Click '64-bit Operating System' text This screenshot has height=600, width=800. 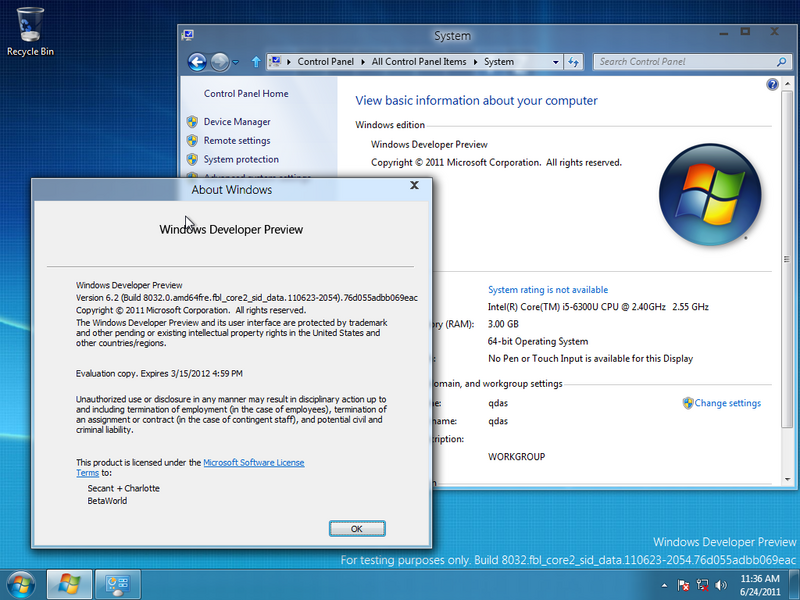pos(538,341)
